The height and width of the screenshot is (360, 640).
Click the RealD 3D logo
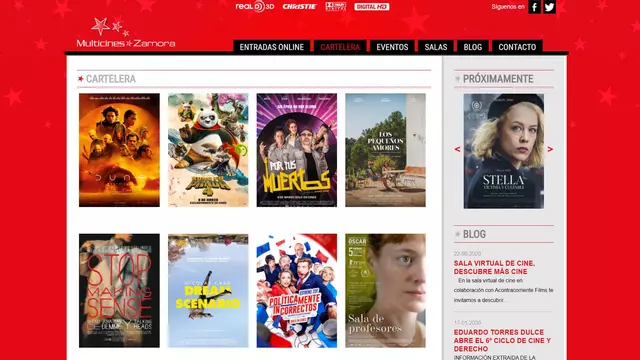coord(255,7)
